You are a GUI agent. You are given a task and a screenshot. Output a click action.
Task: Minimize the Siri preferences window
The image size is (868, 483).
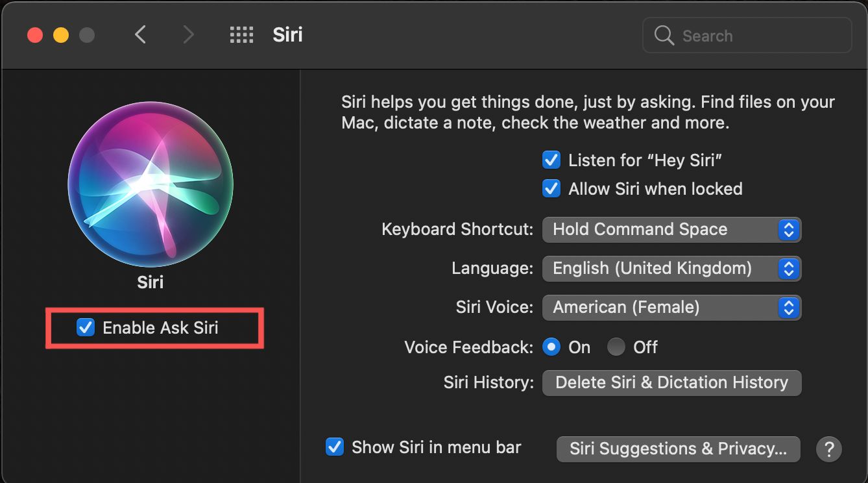pos(61,34)
